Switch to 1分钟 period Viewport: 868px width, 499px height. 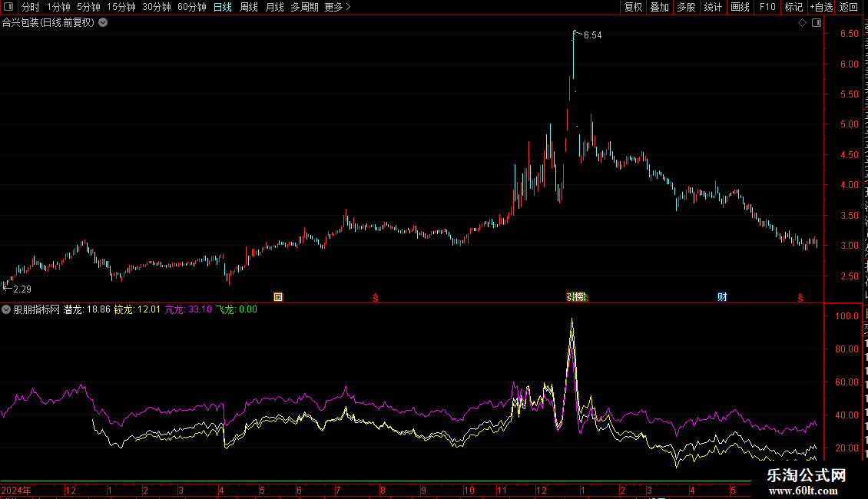(x=58, y=7)
